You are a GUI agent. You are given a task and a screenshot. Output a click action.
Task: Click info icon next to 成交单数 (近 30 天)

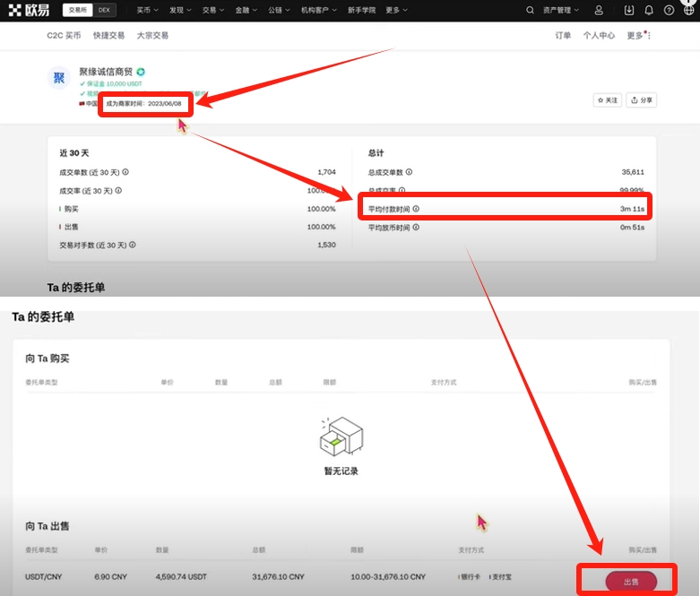coord(125,172)
